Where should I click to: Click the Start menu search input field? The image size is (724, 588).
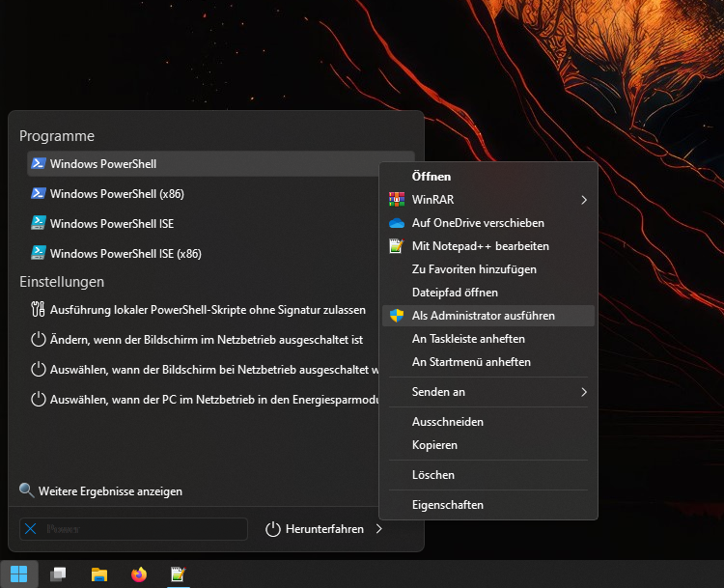133,529
